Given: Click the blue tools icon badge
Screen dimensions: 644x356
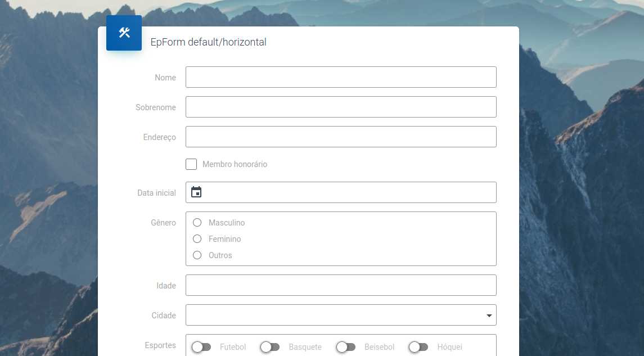Looking at the screenshot, I should [124, 33].
